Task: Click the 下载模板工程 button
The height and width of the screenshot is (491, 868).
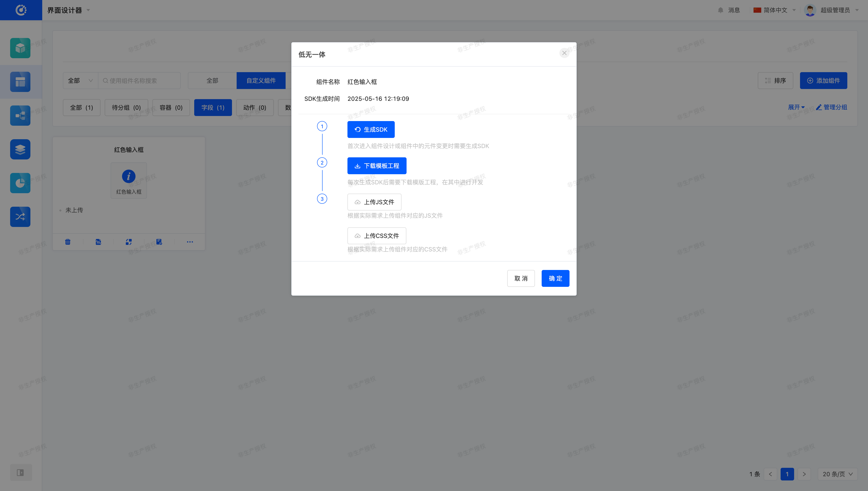Action: pyautogui.click(x=377, y=166)
